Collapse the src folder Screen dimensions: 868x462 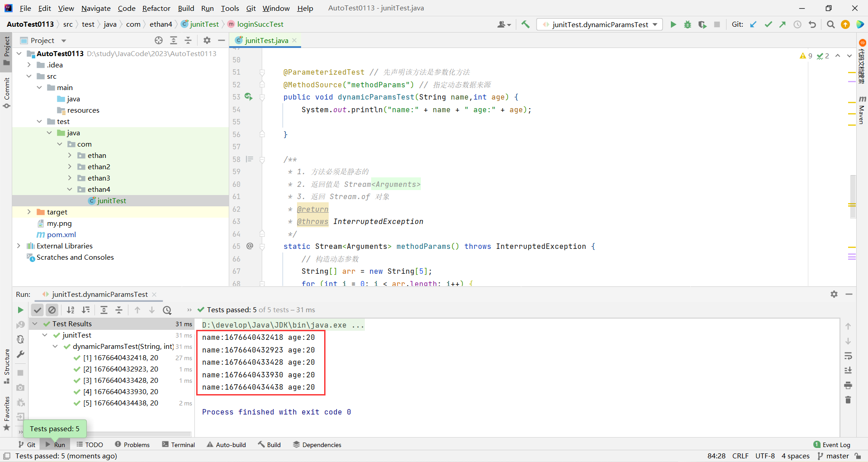point(29,76)
